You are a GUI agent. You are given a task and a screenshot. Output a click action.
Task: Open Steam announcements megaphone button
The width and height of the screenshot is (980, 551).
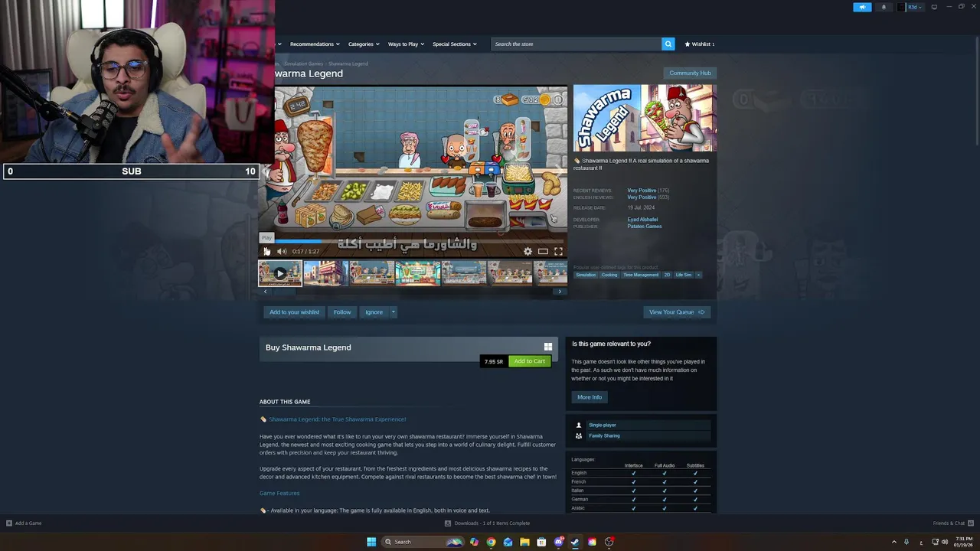click(x=862, y=7)
